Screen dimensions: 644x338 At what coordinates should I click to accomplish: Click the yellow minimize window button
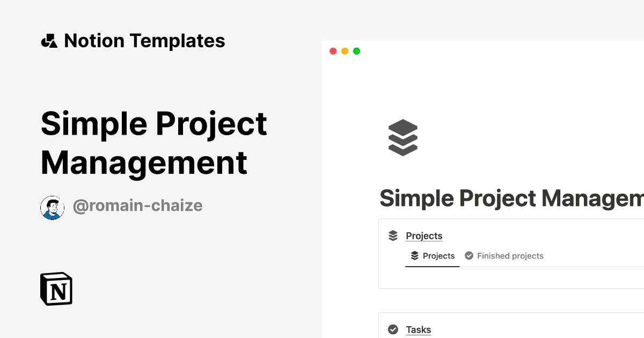345,51
